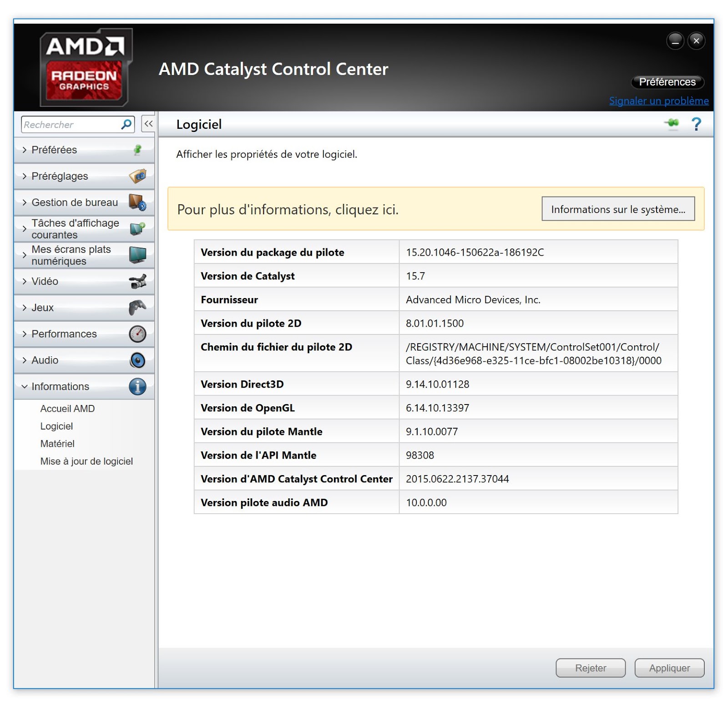Click the 'Version de OpenGL' label
This screenshot has height=703, width=728.
(248, 408)
